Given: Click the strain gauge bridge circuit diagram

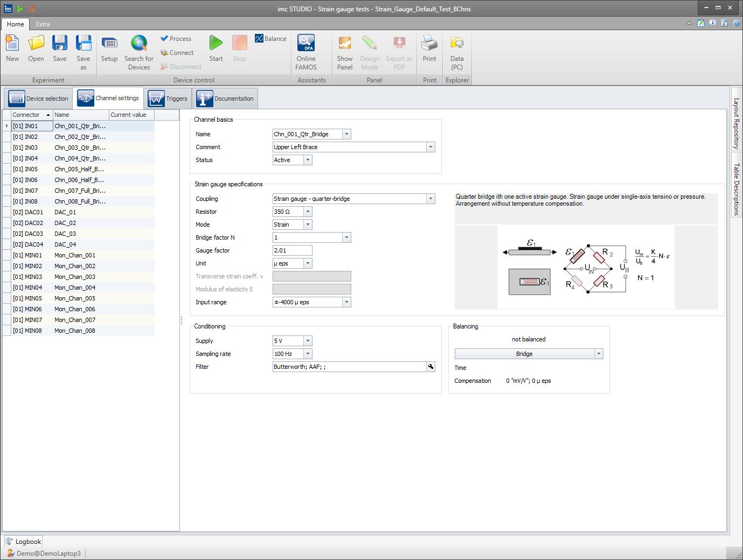Looking at the screenshot, I should (x=586, y=267).
